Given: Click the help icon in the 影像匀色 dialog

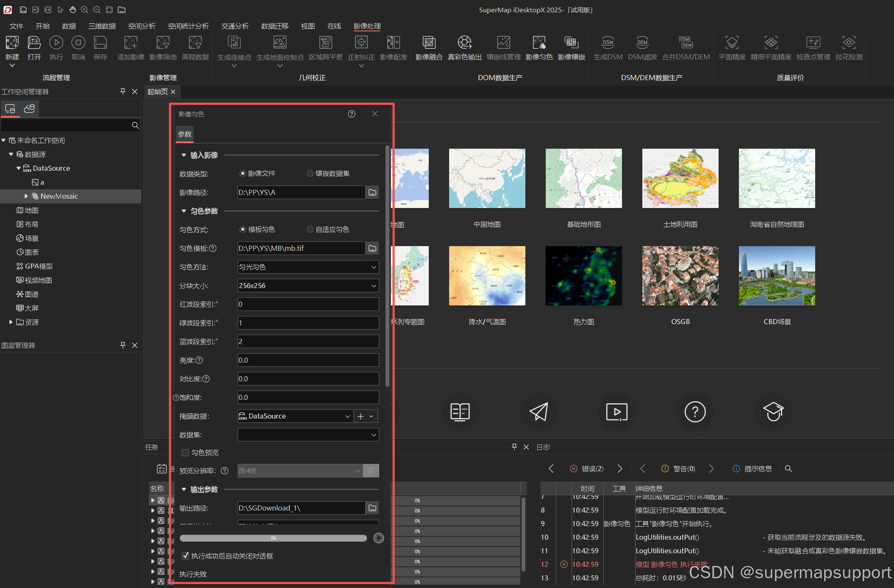Looking at the screenshot, I should [352, 114].
